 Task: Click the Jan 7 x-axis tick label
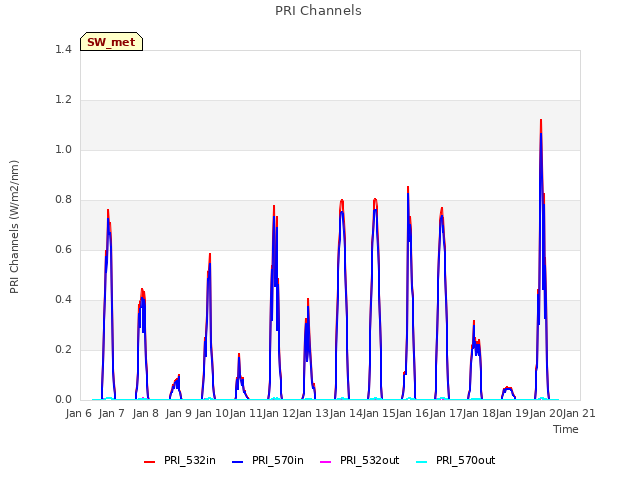(x=112, y=413)
